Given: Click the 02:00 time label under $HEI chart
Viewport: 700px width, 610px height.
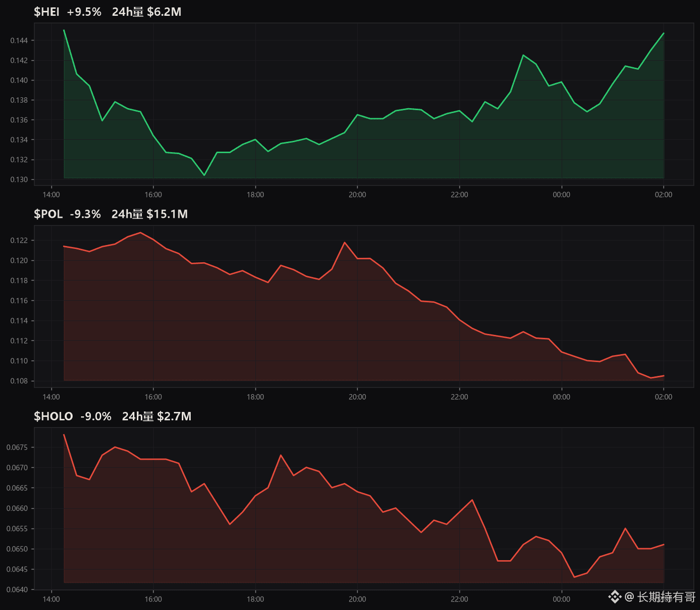Looking at the screenshot, I should [x=663, y=195].
